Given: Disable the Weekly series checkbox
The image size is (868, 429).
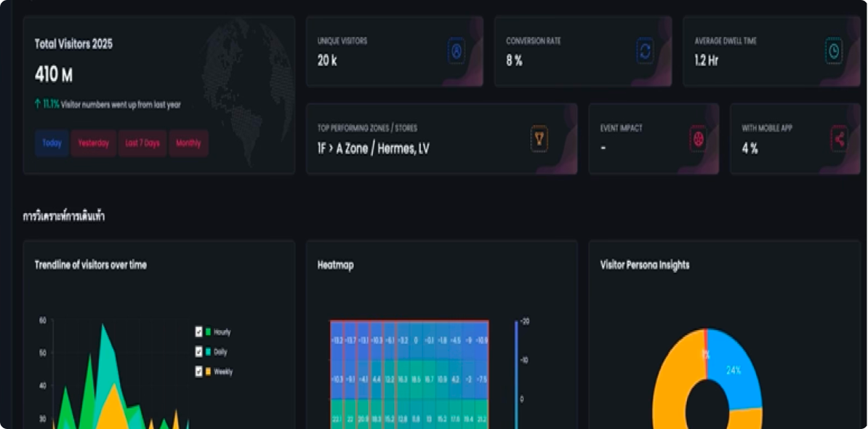Looking at the screenshot, I should [x=198, y=372].
